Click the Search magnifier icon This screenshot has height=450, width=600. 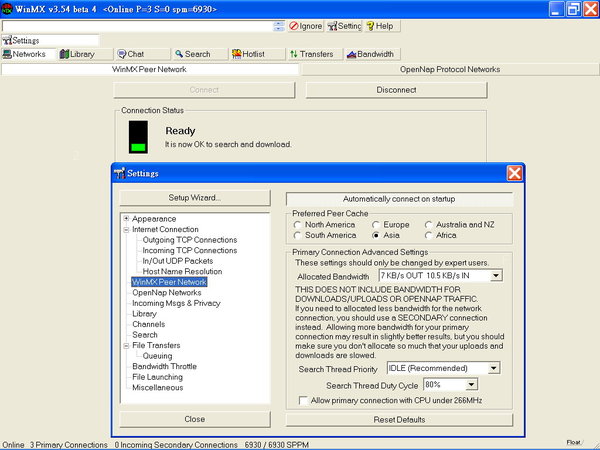(x=179, y=54)
